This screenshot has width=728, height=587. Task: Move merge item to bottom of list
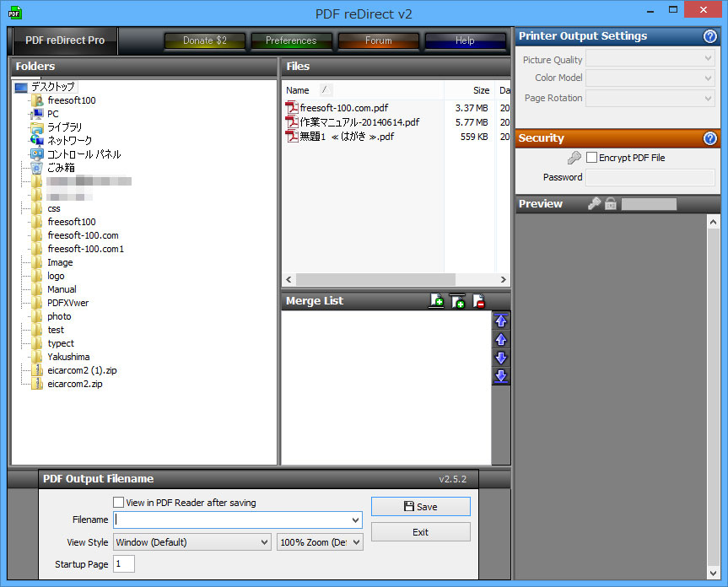click(501, 376)
